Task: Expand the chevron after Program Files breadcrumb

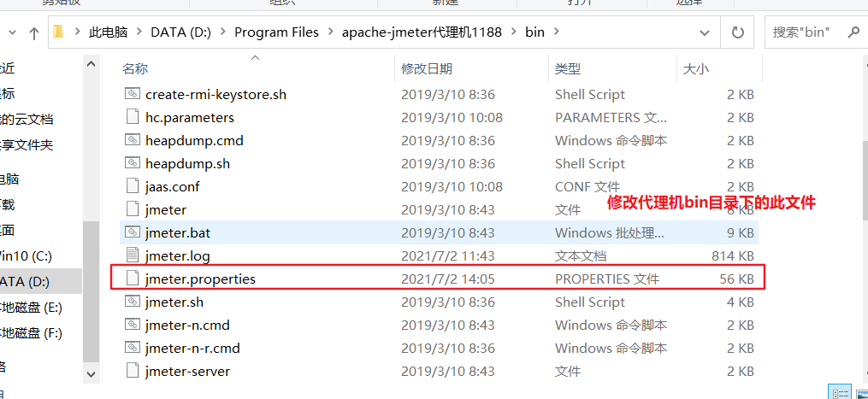Action: (330, 32)
